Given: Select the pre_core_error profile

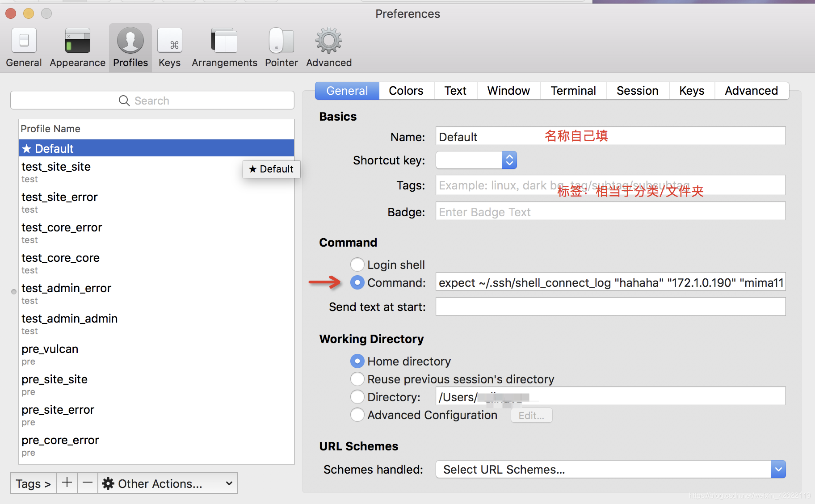Looking at the screenshot, I should [156, 445].
